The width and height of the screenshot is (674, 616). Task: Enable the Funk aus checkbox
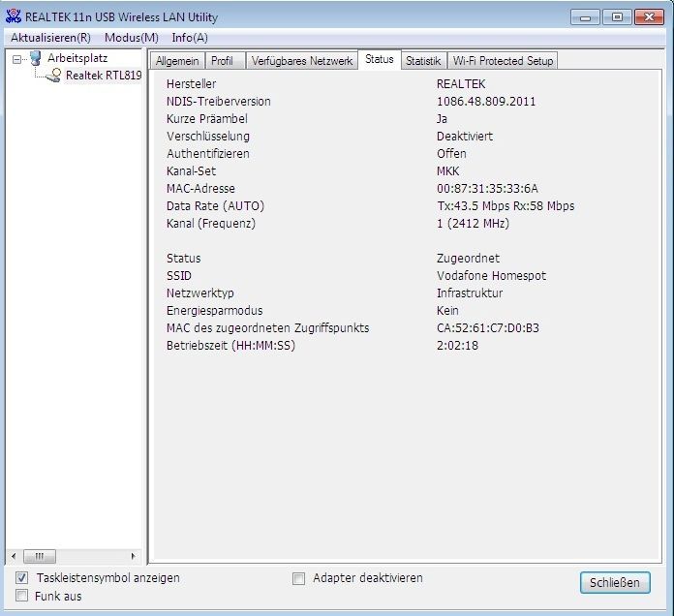coord(21,596)
